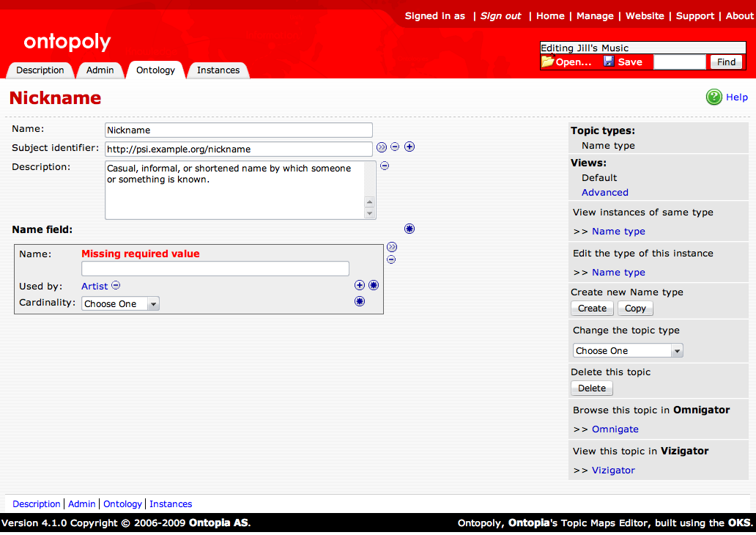Click the star icon next to Name field heading

point(409,229)
